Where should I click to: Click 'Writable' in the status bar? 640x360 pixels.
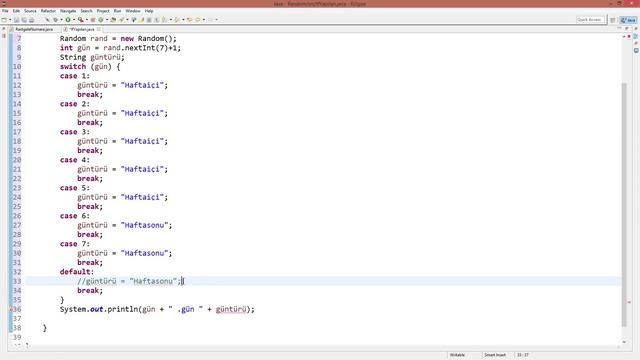[458, 355]
